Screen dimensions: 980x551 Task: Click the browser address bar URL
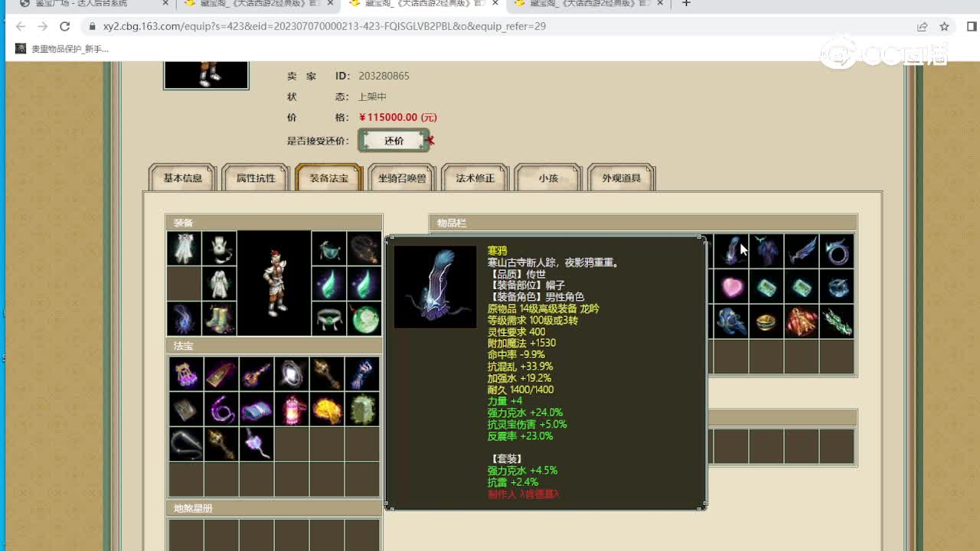[325, 26]
